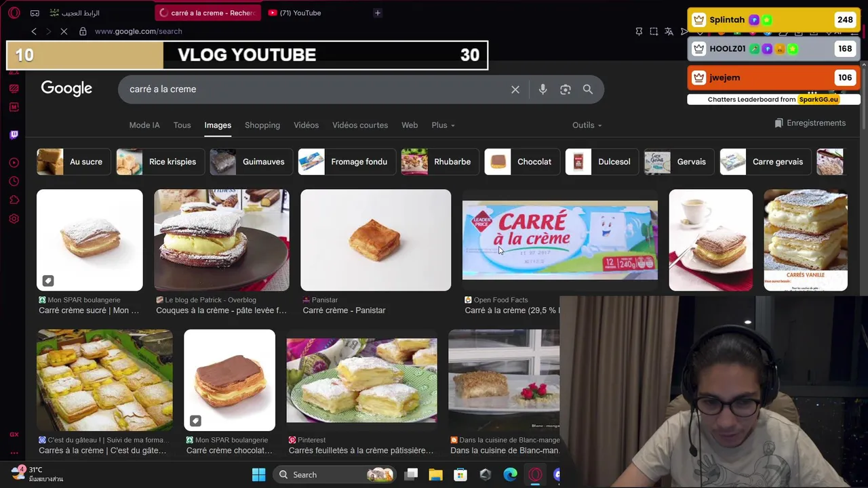Click the Google logo
868x488 pixels.
coord(66,89)
